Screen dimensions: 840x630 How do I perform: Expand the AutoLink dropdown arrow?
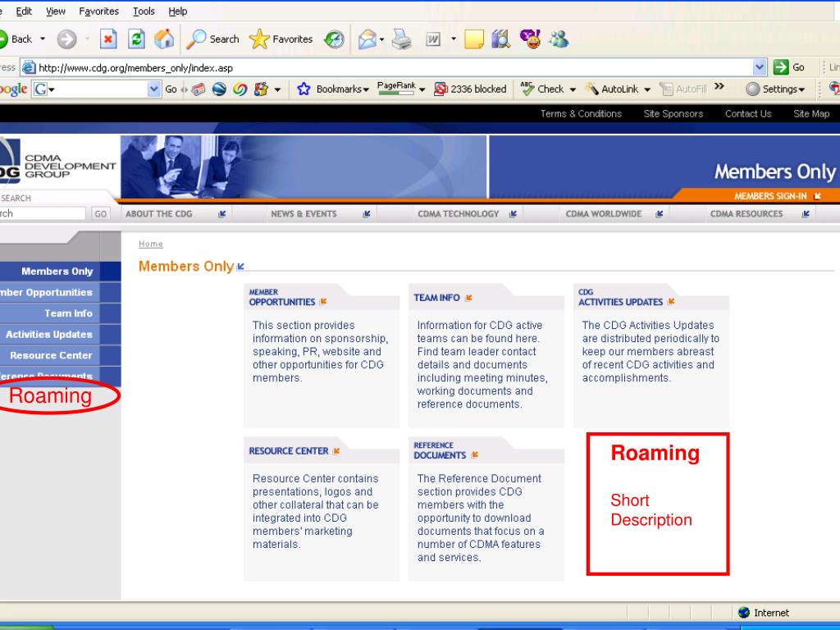click(x=647, y=89)
